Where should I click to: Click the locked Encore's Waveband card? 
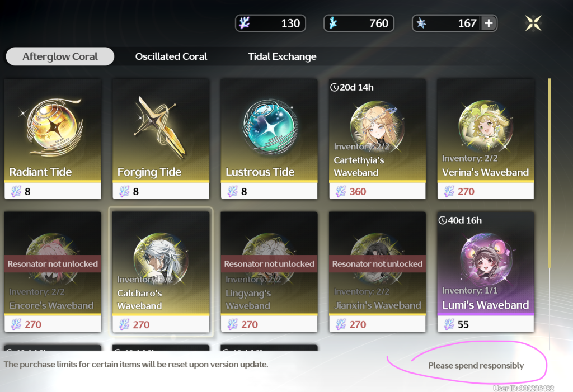pyautogui.click(x=53, y=272)
